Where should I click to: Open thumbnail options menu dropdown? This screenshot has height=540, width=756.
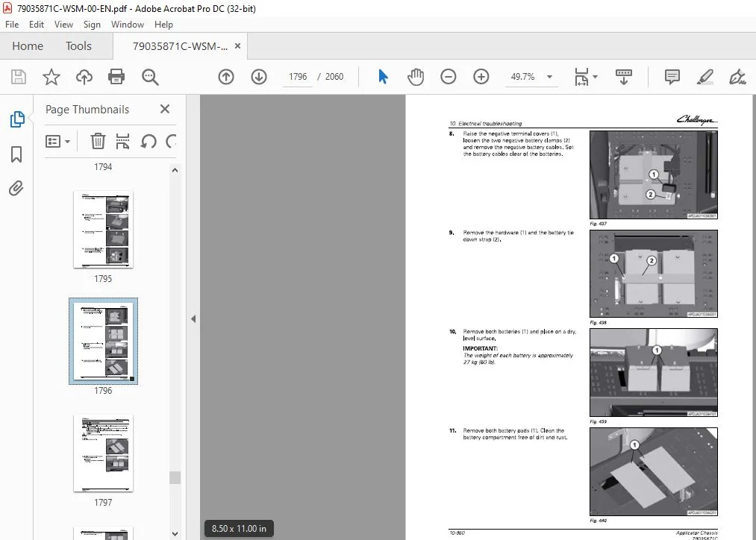pos(57,142)
